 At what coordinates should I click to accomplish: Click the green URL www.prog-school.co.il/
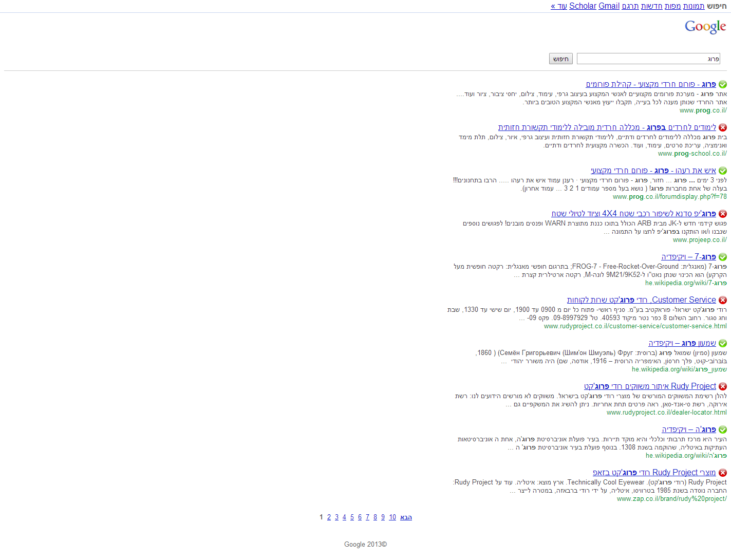[692, 154]
